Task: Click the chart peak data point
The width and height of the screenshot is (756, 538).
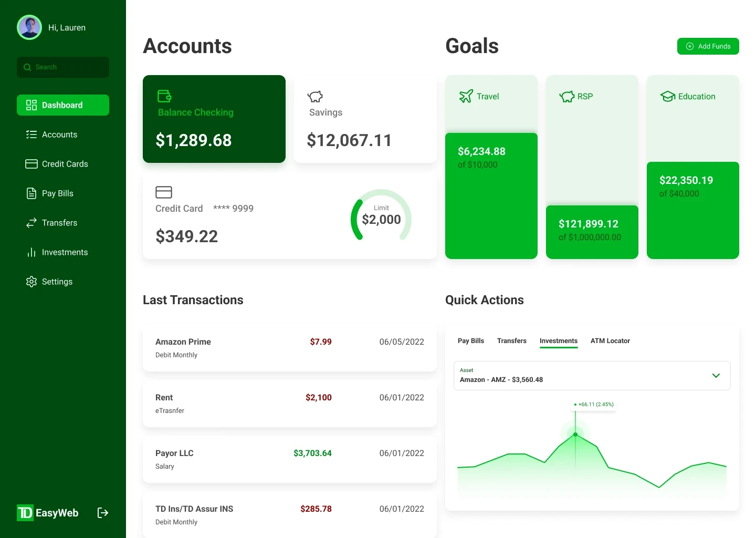Action: [x=575, y=434]
